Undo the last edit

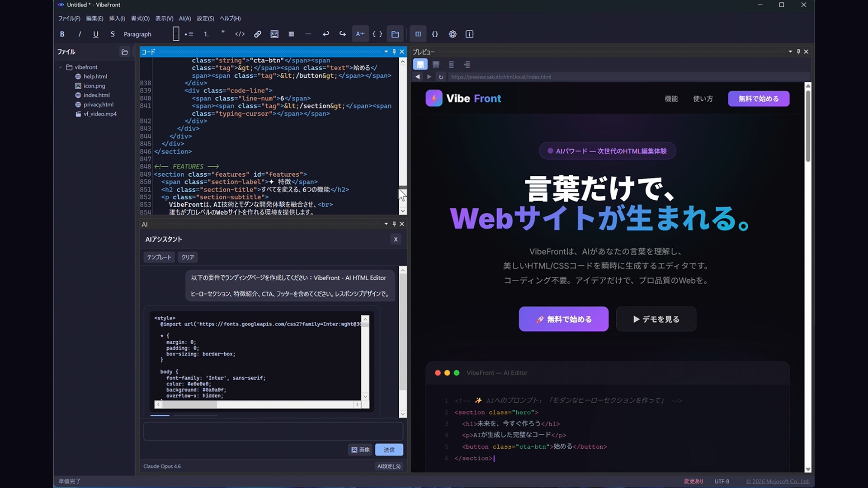(325, 34)
